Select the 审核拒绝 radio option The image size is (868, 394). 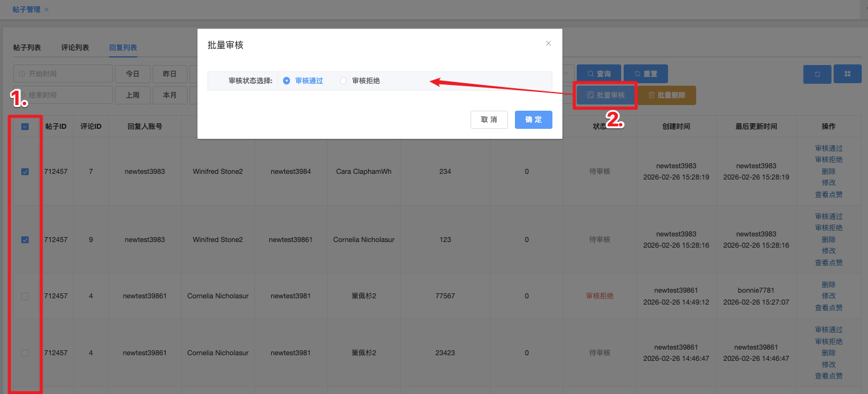tap(343, 81)
